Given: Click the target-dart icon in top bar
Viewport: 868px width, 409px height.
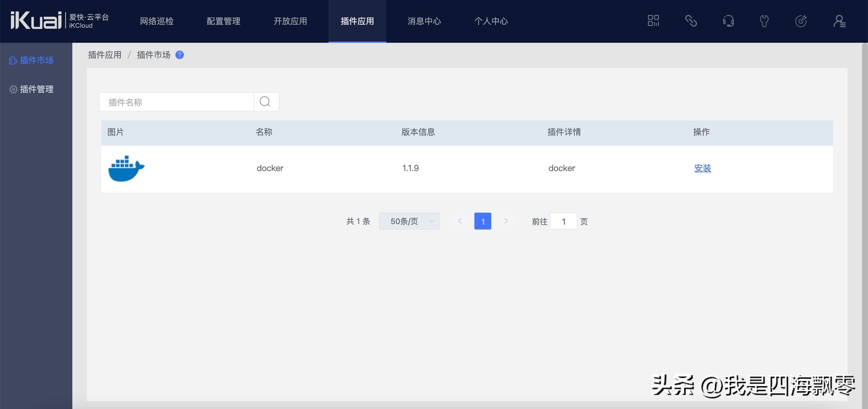Looking at the screenshot, I should tap(802, 21).
